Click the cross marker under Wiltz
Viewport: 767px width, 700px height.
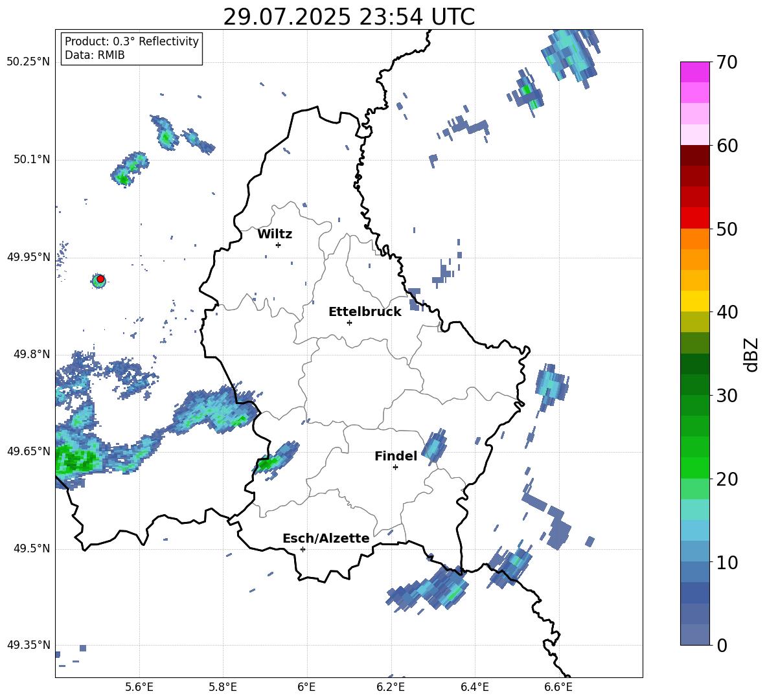click(x=279, y=245)
